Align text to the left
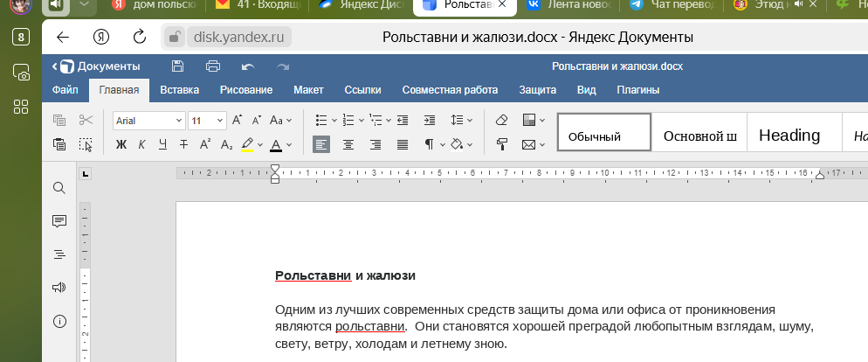 321,144
